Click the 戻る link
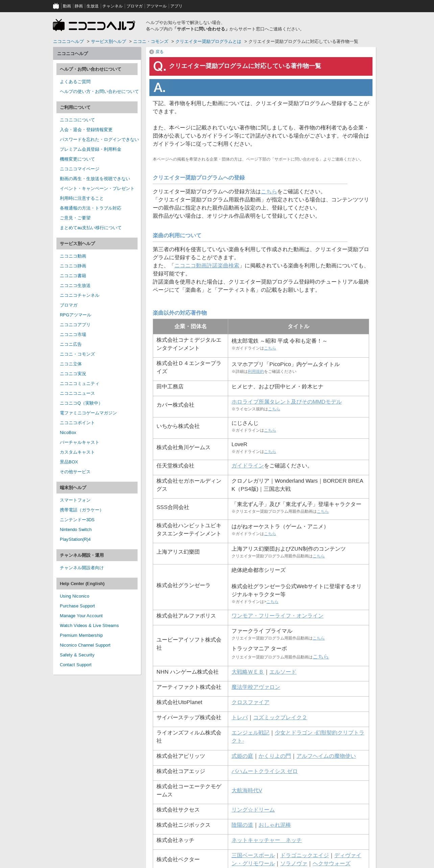The width and height of the screenshot is (434, 868). pos(160,52)
